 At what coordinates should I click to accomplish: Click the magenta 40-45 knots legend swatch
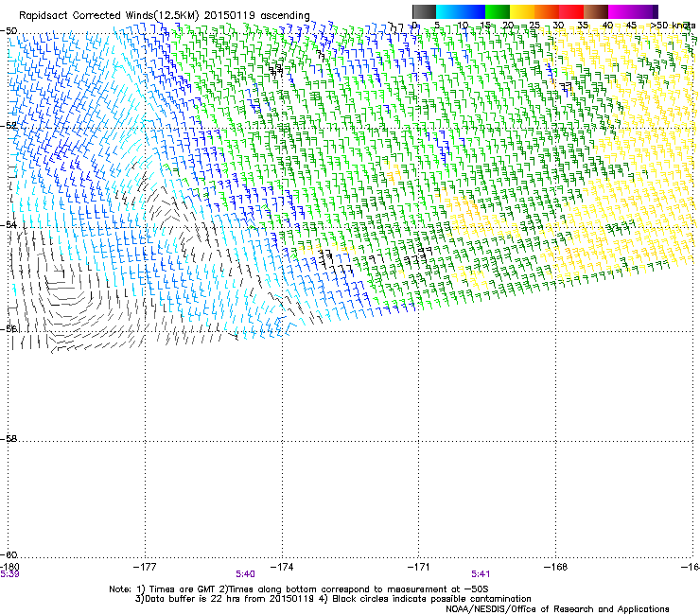click(x=621, y=11)
